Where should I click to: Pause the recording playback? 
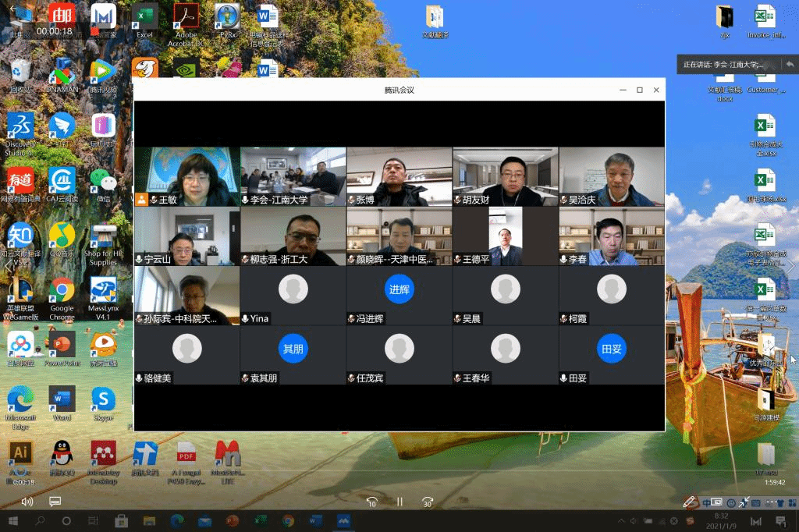[x=399, y=502]
